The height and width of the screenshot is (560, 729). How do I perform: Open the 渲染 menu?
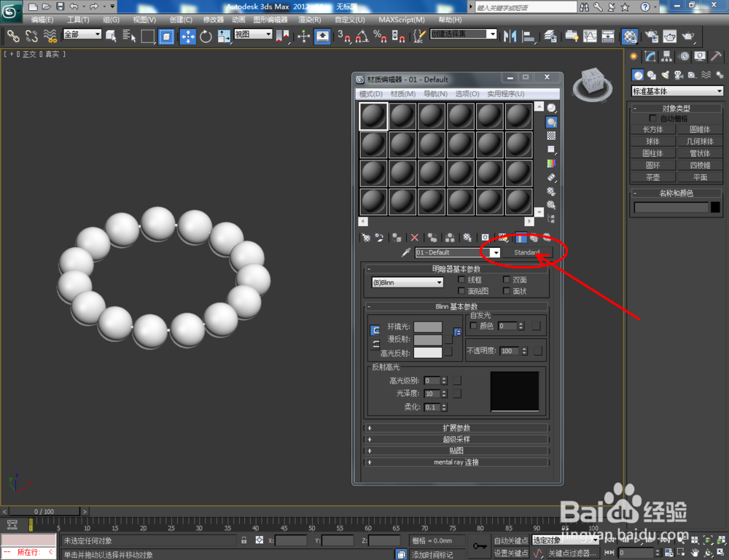click(x=310, y=20)
